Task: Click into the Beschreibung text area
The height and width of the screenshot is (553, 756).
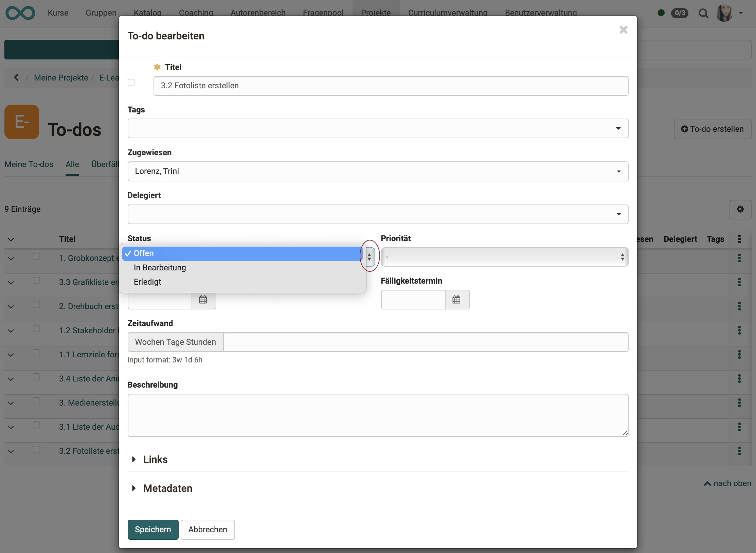Action: point(378,415)
